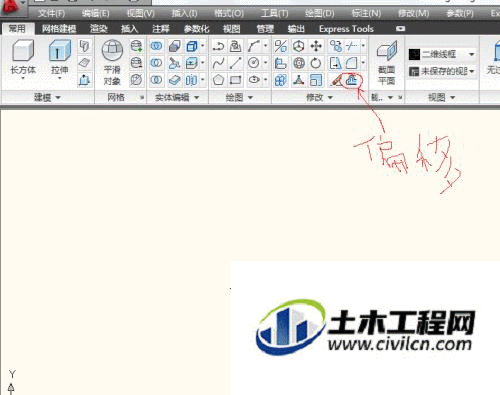Open the 编辑(E) menu
The width and height of the screenshot is (500, 395).
click(x=95, y=13)
